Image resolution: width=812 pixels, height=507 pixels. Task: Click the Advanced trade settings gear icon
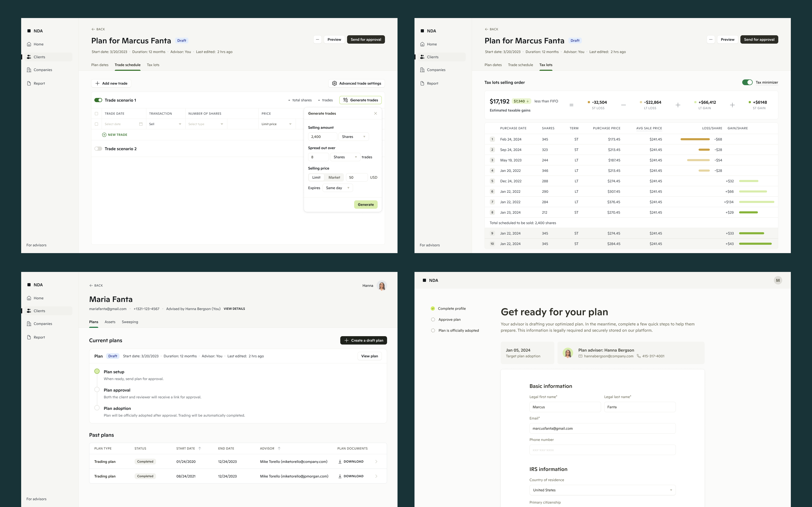[x=335, y=84]
